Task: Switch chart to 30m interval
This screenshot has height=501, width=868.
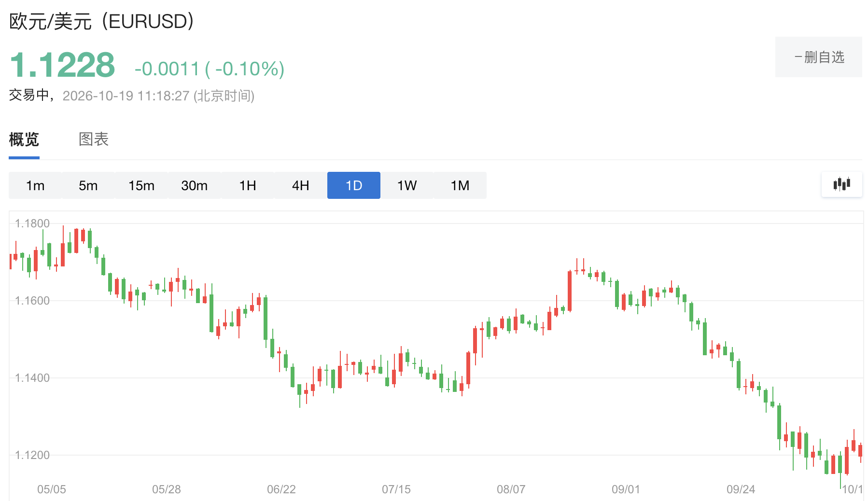Action: coord(195,185)
